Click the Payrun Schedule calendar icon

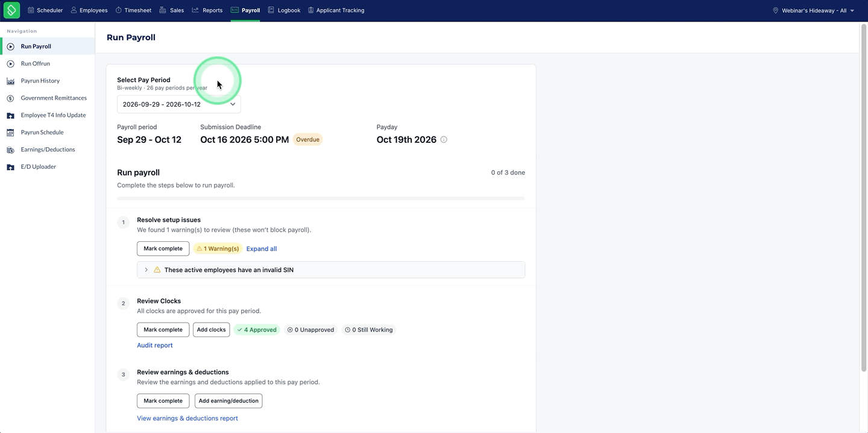(10, 133)
